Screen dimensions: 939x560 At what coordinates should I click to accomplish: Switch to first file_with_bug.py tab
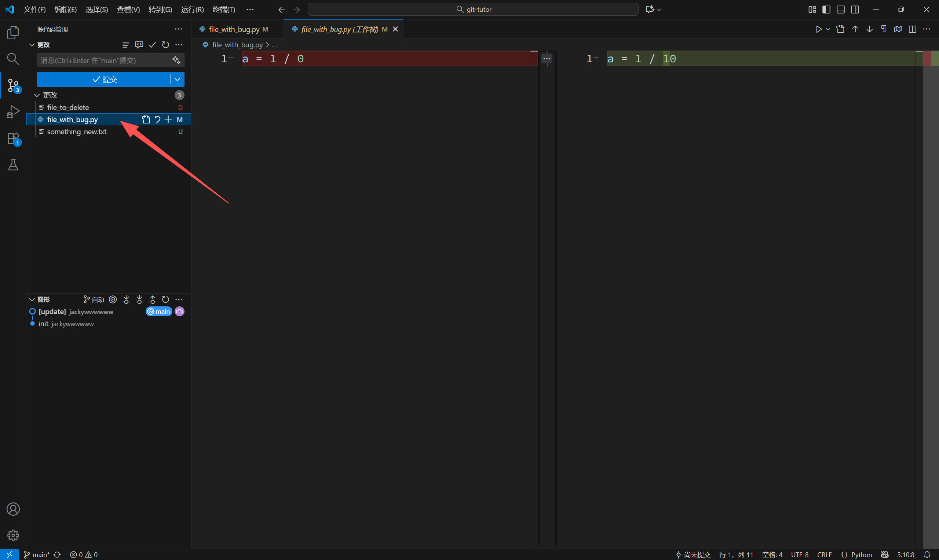click(x=234, y=29)
